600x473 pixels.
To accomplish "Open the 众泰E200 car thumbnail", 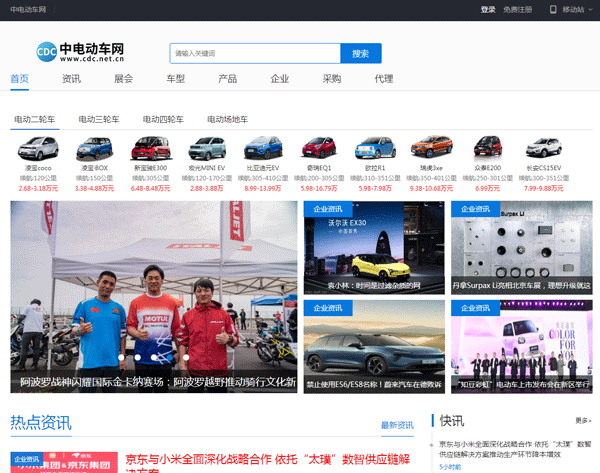I will 488,146.
